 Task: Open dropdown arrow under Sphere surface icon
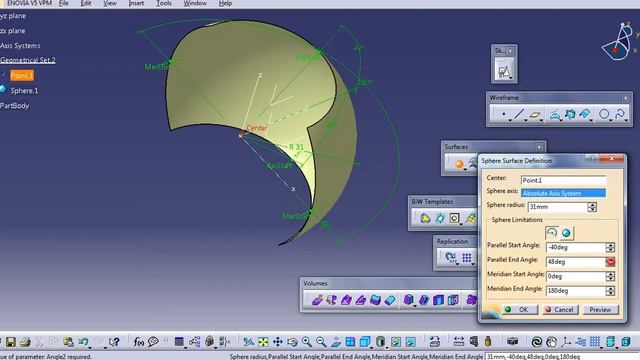[x=465, y=169]
